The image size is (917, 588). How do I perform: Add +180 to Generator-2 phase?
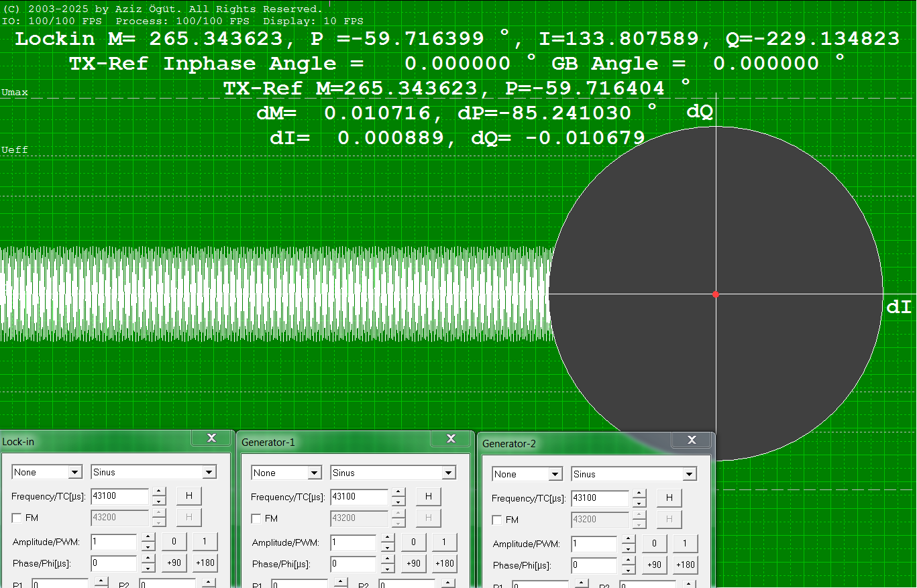point(686,565)
